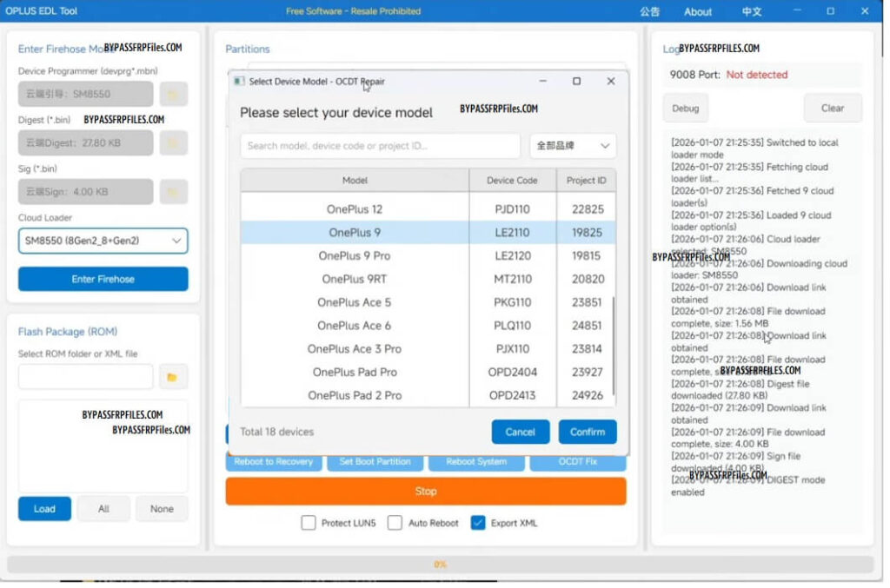The width and height of the screenshot is (890, 588).
Task: Select the OnePlus Pad Pro row
Action: point(428,372)
